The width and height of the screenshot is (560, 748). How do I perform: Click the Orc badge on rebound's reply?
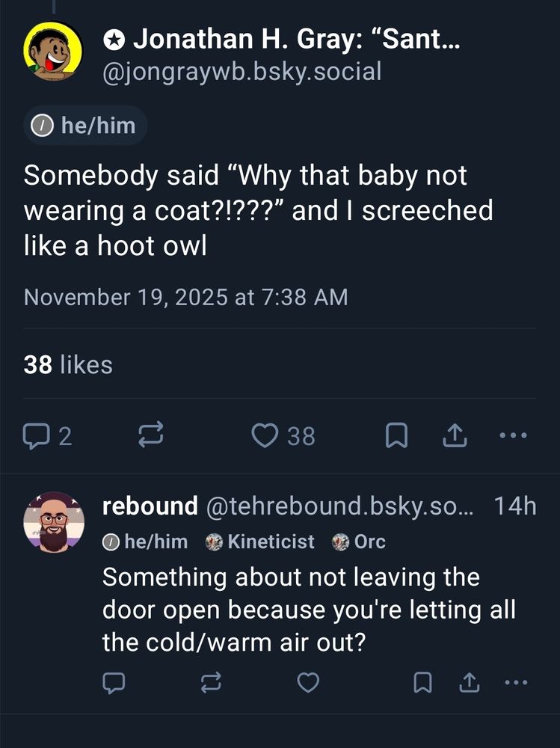[x=358, y=541]
